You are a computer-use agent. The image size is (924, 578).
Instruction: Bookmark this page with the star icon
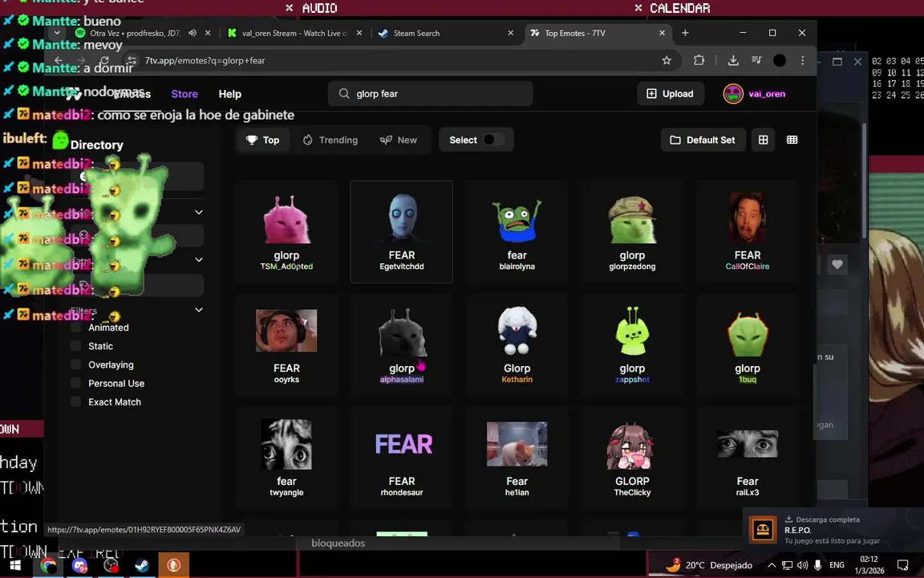click(667, 60)
